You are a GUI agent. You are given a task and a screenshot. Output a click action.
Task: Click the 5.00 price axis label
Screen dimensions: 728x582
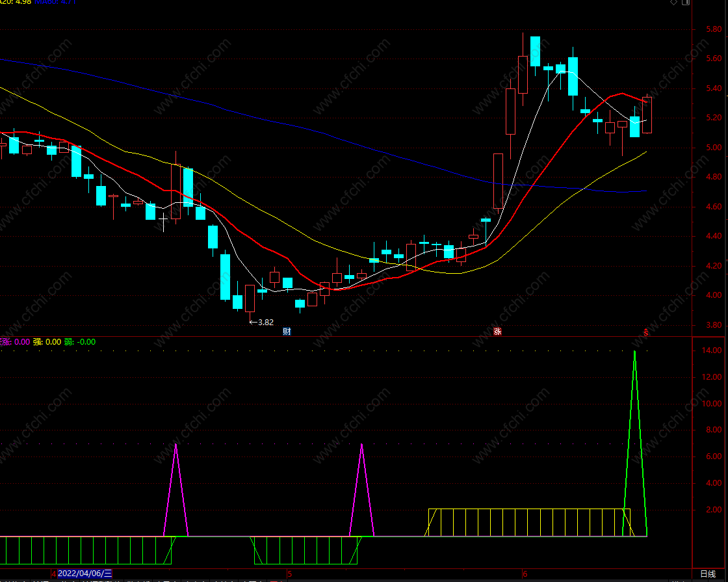[x=714, y=148]
